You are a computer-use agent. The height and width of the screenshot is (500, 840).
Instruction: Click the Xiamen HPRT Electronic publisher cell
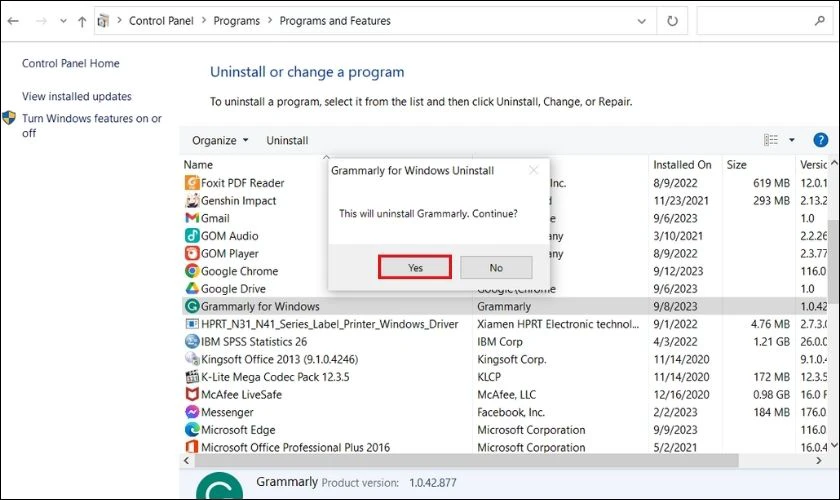point(558,324)
